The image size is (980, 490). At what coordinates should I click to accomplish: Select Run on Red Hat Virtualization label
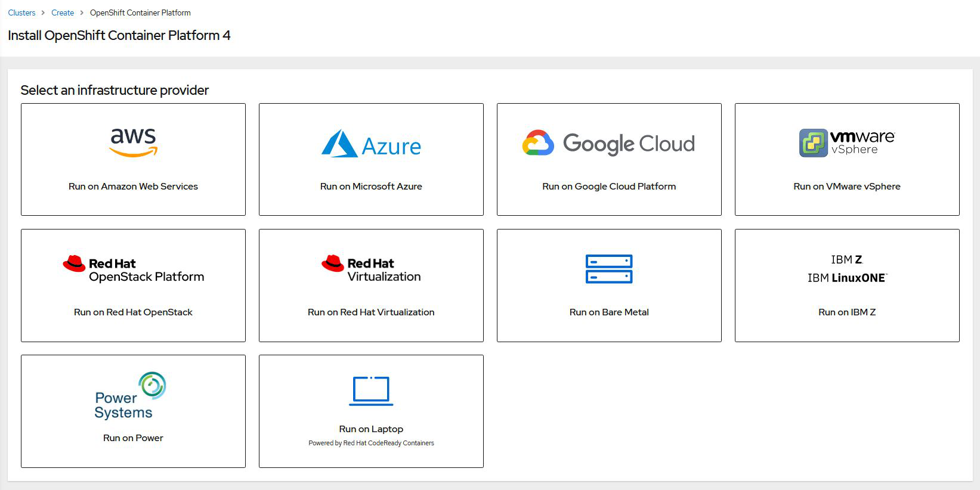(371, 312)
